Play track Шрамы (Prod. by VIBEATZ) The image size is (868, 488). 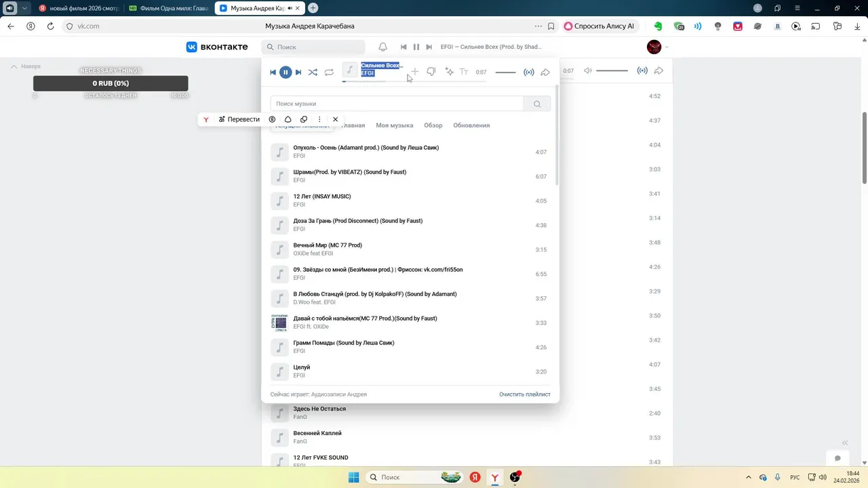(x=409, y=176)
